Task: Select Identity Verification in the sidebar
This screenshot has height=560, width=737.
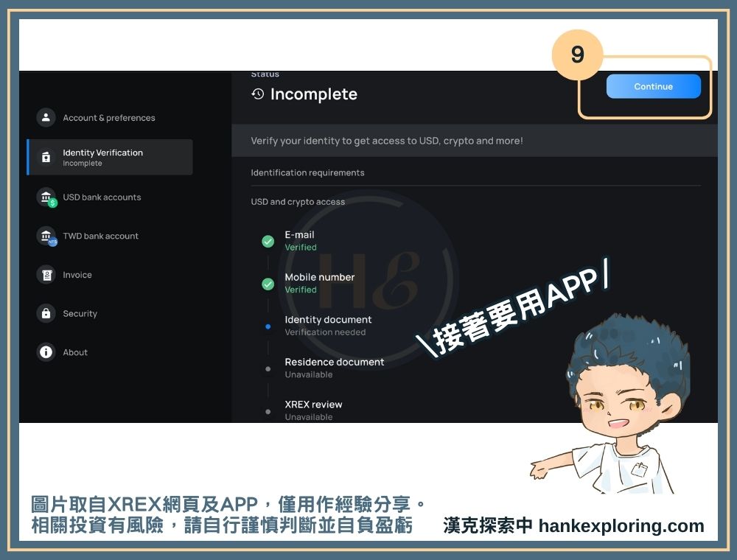Action: [x=102, y=153]
